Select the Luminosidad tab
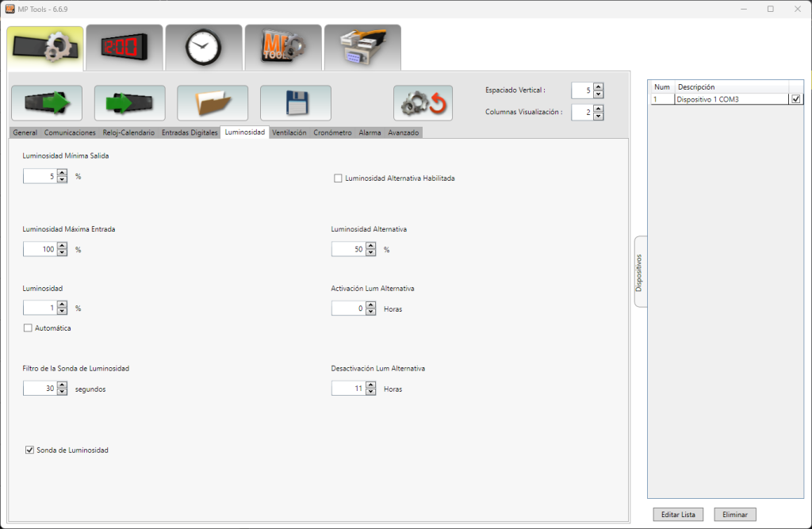 tap(245, 132)
